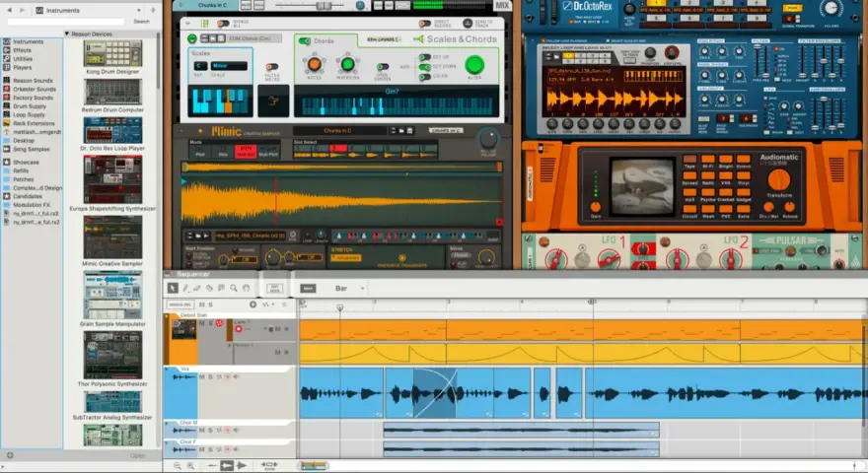The width and height of the screenshot is (868, 473).
Task: Select Mimic Pitch mode button
Action: [x=200, y=154]
